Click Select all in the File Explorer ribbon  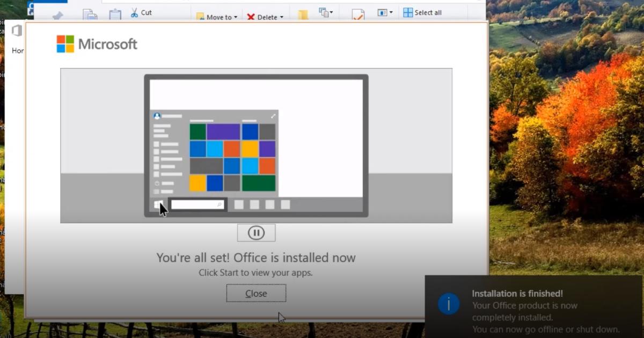click(x=422, y=12)
